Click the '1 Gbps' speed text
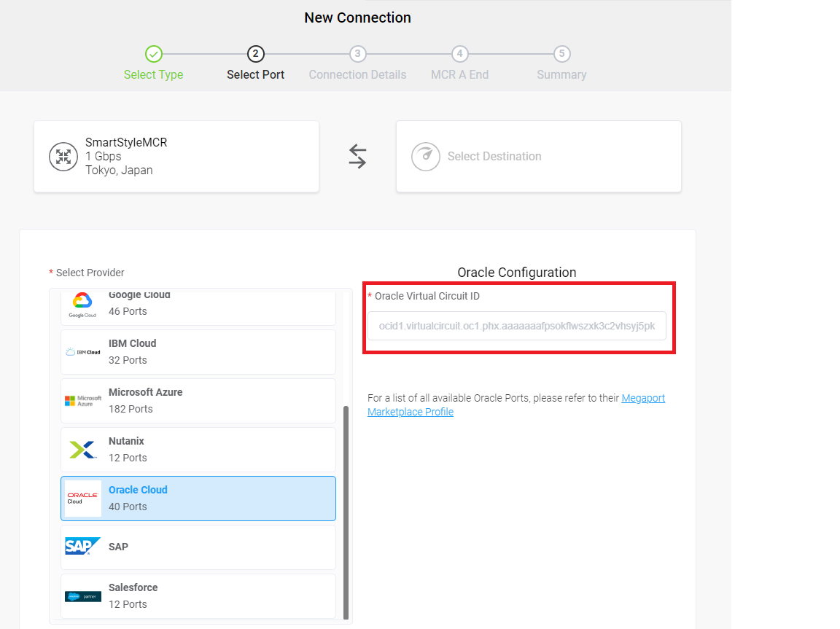The width and height of the screenshot is (840, 629). 104,156
